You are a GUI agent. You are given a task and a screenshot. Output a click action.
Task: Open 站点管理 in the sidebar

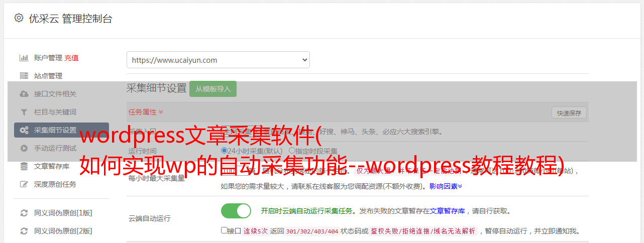coord(48,76)
